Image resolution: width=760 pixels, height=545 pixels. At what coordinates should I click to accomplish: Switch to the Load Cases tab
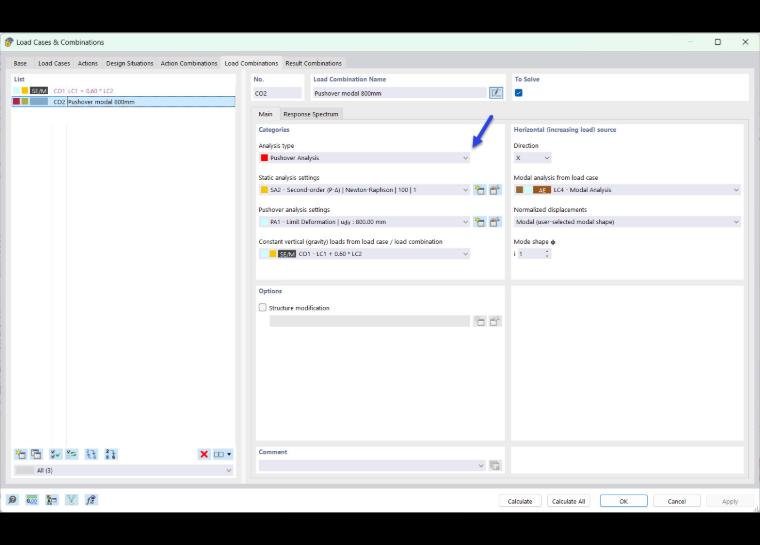54,64
